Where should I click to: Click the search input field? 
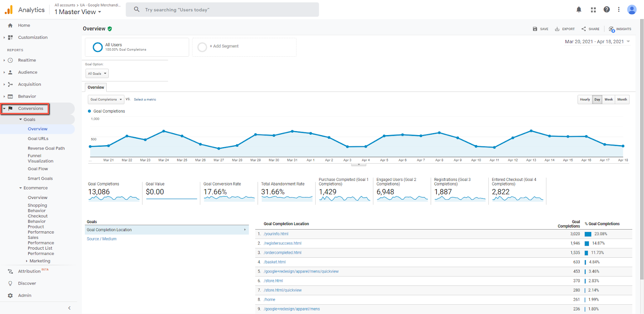pos(222,10)
